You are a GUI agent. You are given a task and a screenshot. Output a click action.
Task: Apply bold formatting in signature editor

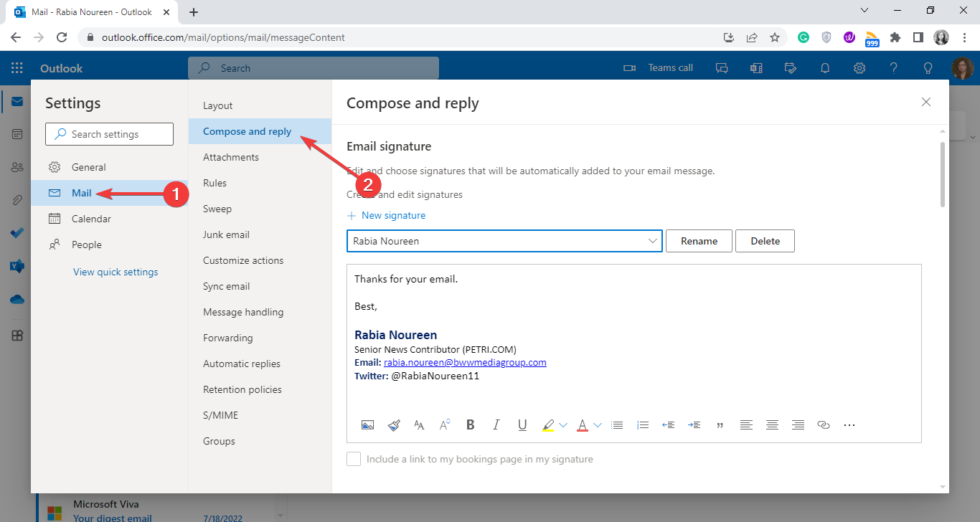point(470,424)
